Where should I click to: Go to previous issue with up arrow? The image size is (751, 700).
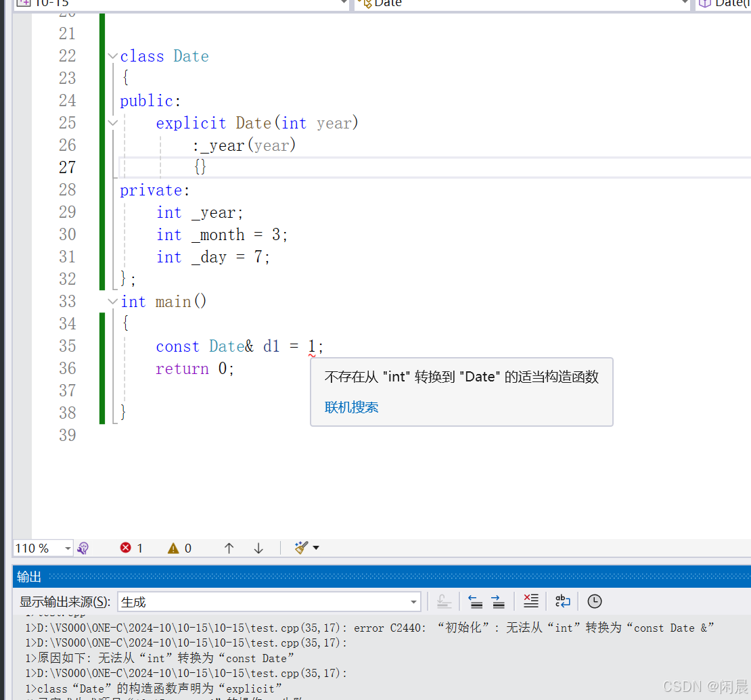point(229,548)
